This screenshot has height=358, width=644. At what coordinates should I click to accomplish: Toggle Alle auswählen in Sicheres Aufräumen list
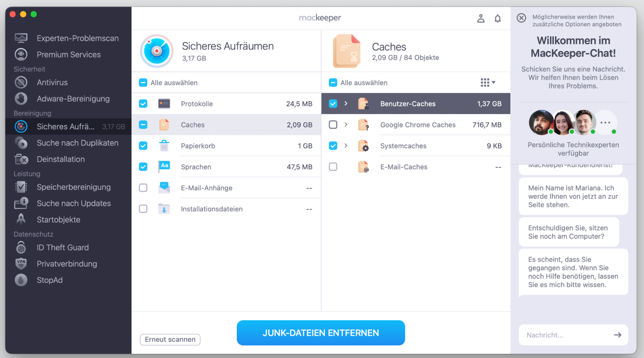pyautogui.click(x=143, y=83)
